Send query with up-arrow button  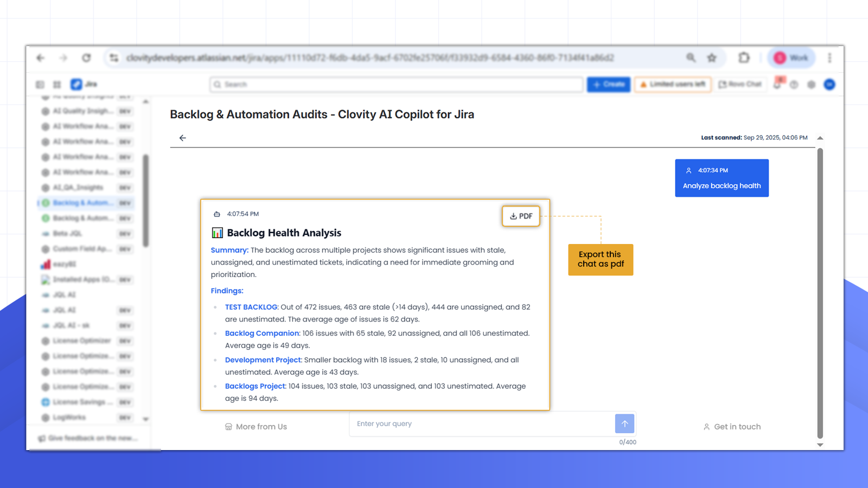pyautogui.click(x=624, y=423)
